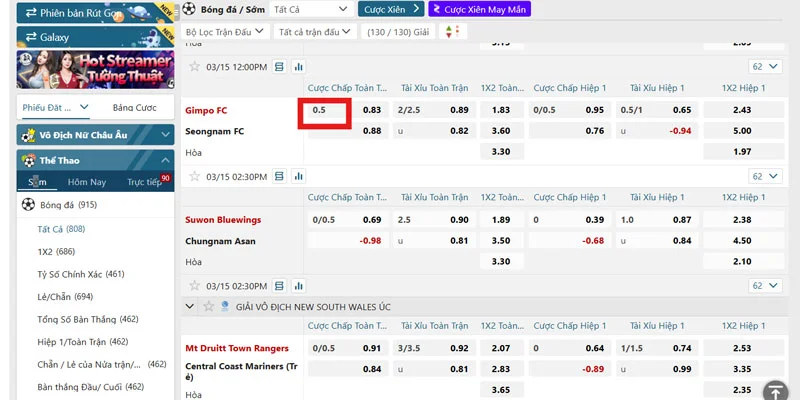Image resolution: width=800 pixels, height=400 pixels.
Task: Click Suwon Bluewings handicap odds 0.69
Action: tap(372, 219)
